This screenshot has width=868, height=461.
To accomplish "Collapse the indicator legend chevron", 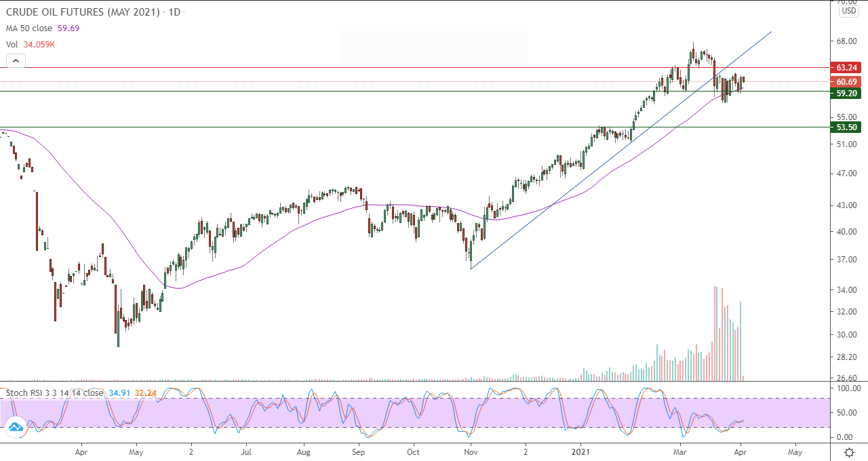I will tap(16, 60).
